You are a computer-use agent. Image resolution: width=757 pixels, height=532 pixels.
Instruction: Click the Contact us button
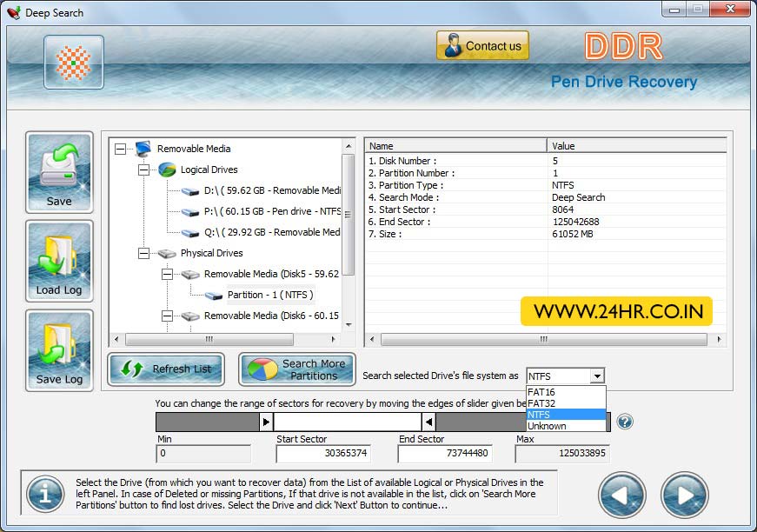[482, 45]
